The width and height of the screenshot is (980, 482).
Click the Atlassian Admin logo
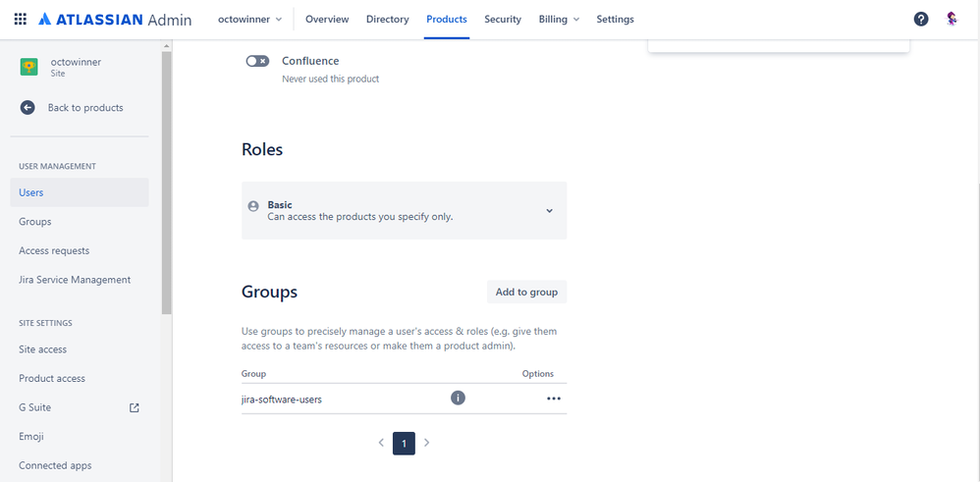click(115, 20)
